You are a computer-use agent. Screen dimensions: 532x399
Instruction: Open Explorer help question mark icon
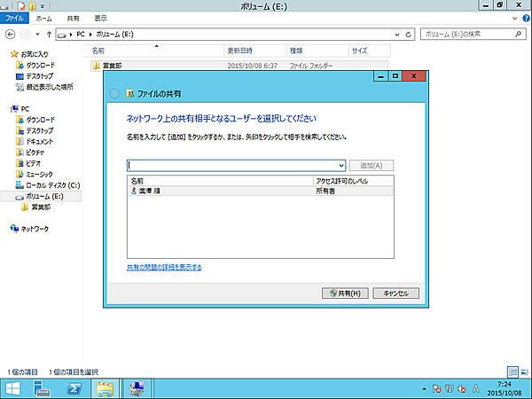coord(526,19)
